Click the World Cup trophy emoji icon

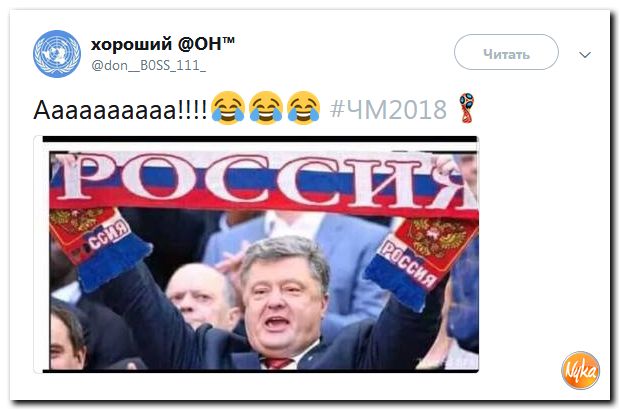[467, 108]
